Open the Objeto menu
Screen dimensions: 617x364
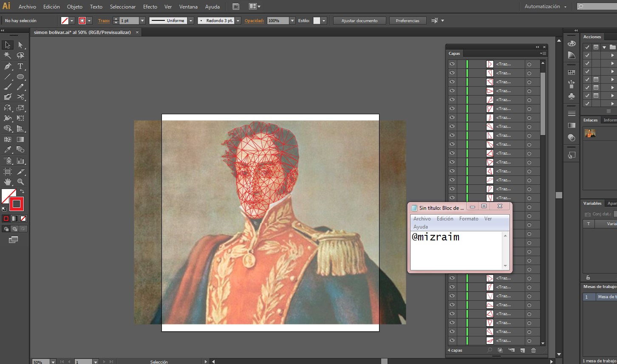[75, 7]
